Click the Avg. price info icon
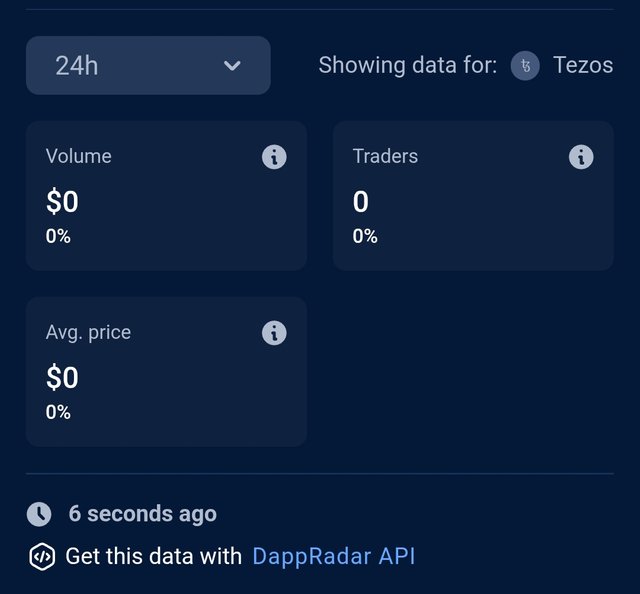Viewport: 640px width, 594px height. point(274,333)
